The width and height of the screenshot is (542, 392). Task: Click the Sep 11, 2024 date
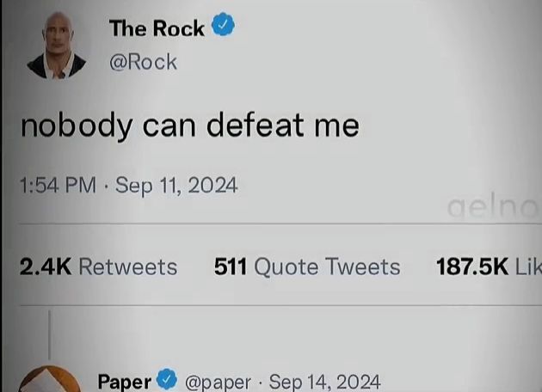(176, 186)
